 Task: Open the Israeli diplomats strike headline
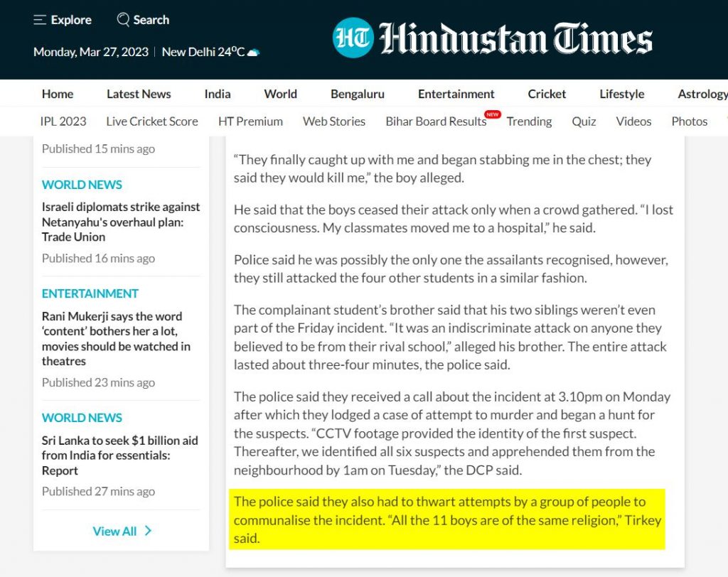121,222
